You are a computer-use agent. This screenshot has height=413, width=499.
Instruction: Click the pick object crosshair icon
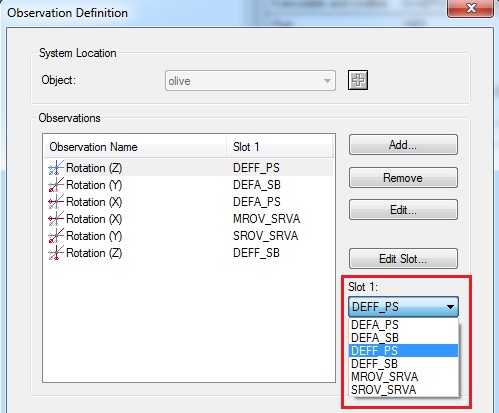coord(358,80)
